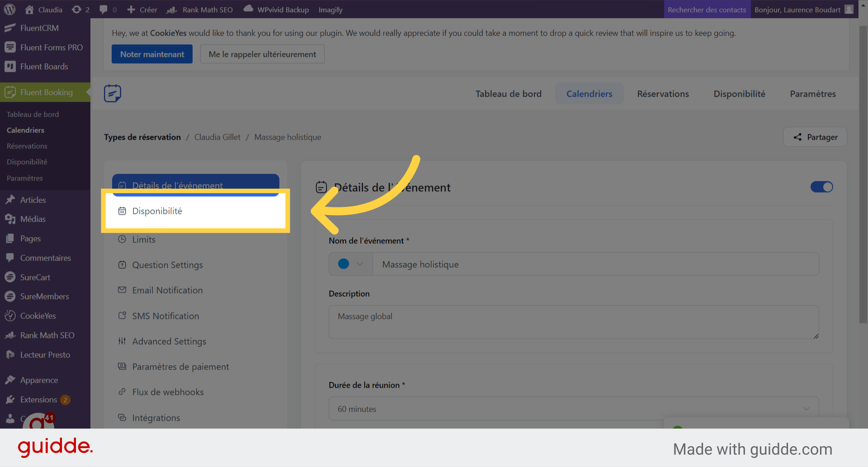This screenshot has width=868, height=467.
Task: Click the Nom de l'événement input field
Action: click(595, 264)
